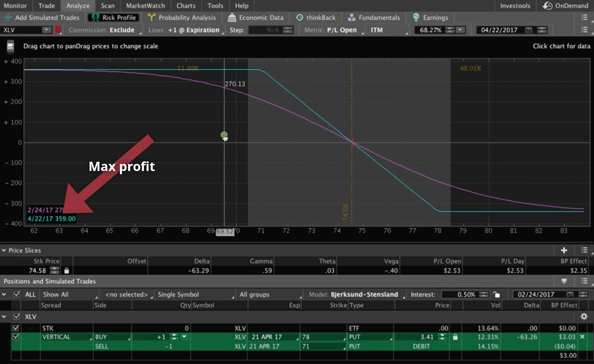Collapse Positions and Simulated Trades arrow icon
The image size is (594, 364).
point(564,281)
